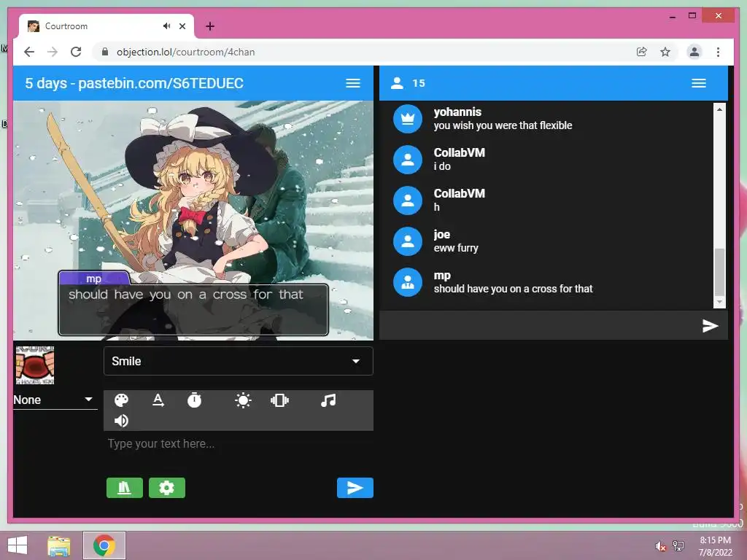Focus the 'Type your text here...' field
The width and height of the screenshot is (747, 560).
pos(239,444)
